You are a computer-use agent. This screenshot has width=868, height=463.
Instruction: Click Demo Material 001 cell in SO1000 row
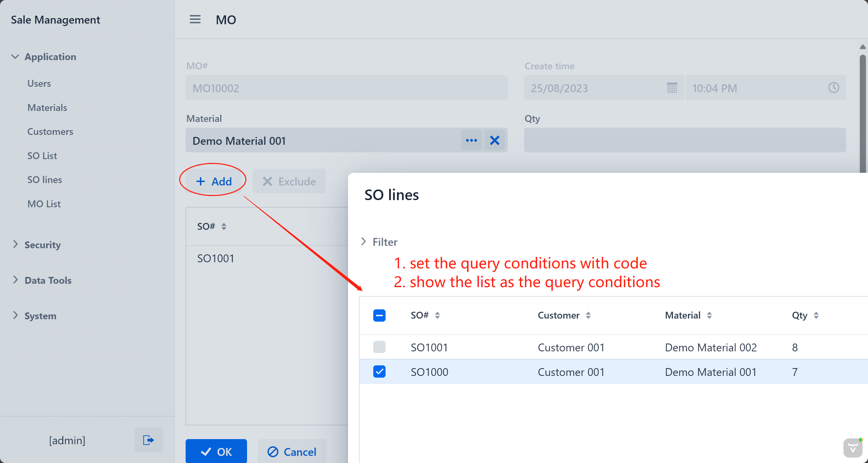(x=711, y=372)
